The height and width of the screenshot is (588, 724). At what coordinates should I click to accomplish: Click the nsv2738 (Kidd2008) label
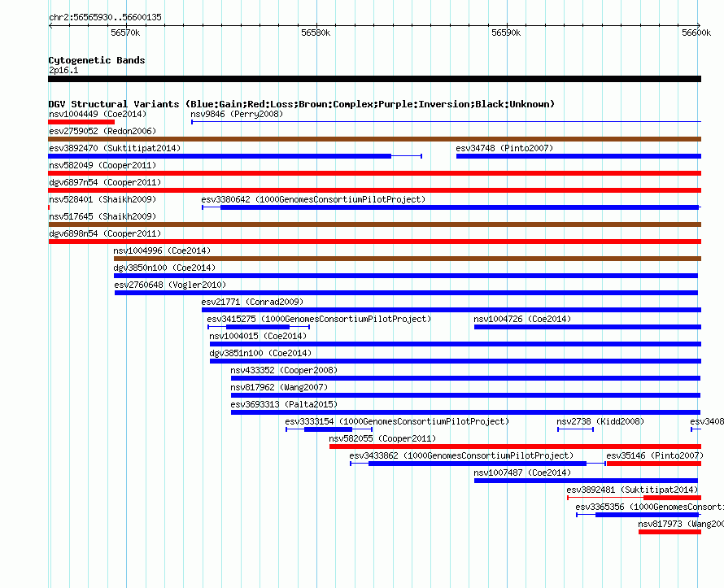pos(600,421)
